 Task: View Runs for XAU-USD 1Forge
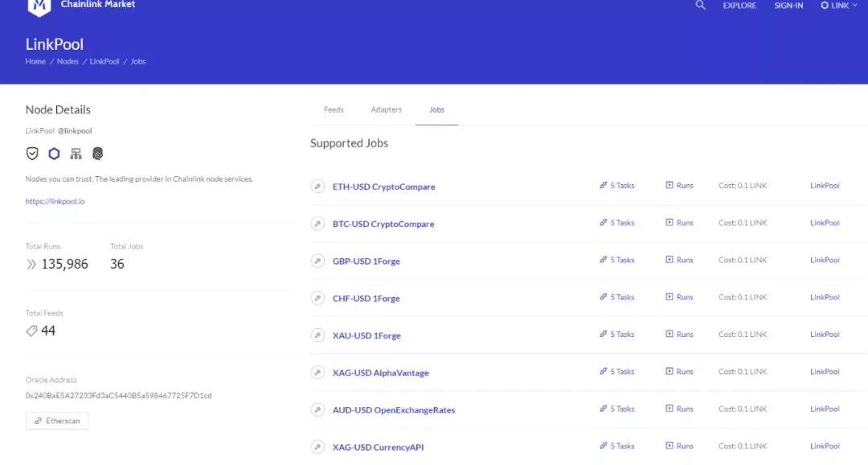[x=679, y=334]
